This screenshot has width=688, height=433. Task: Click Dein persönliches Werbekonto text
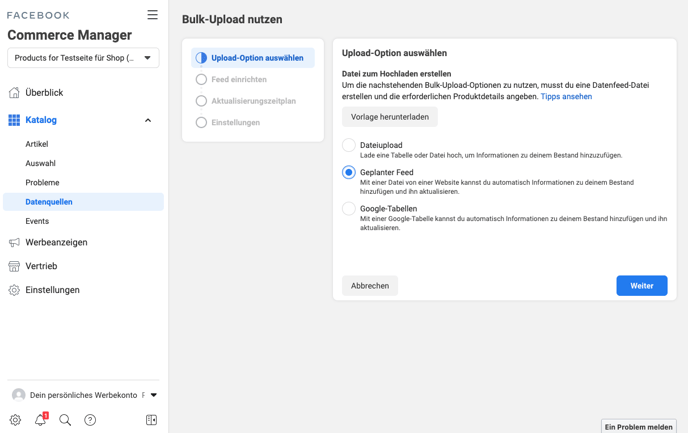[x=83, y=395]
